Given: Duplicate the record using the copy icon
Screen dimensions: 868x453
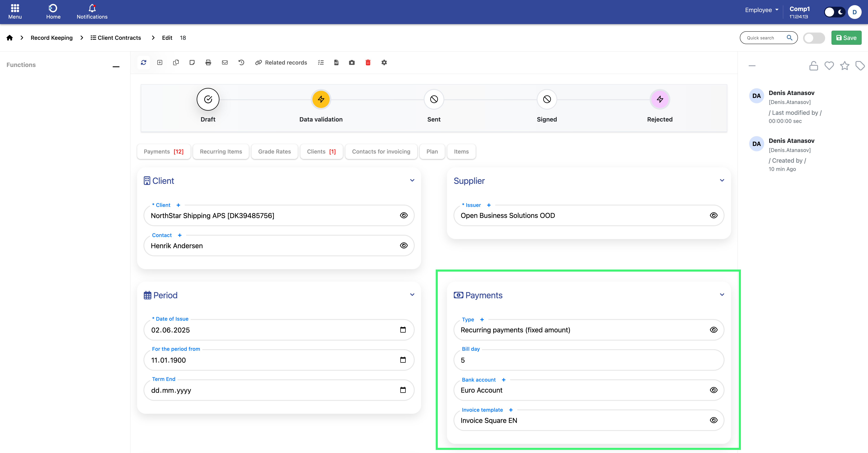Looking at the screenshot, I should pyautogui.click(x=176, y=62).
